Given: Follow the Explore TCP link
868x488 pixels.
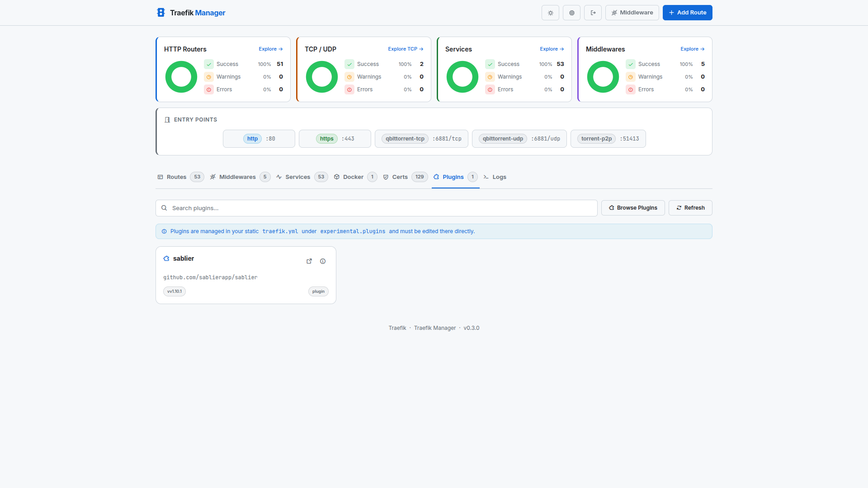Looking at the screenshot, I should [405, 49].
